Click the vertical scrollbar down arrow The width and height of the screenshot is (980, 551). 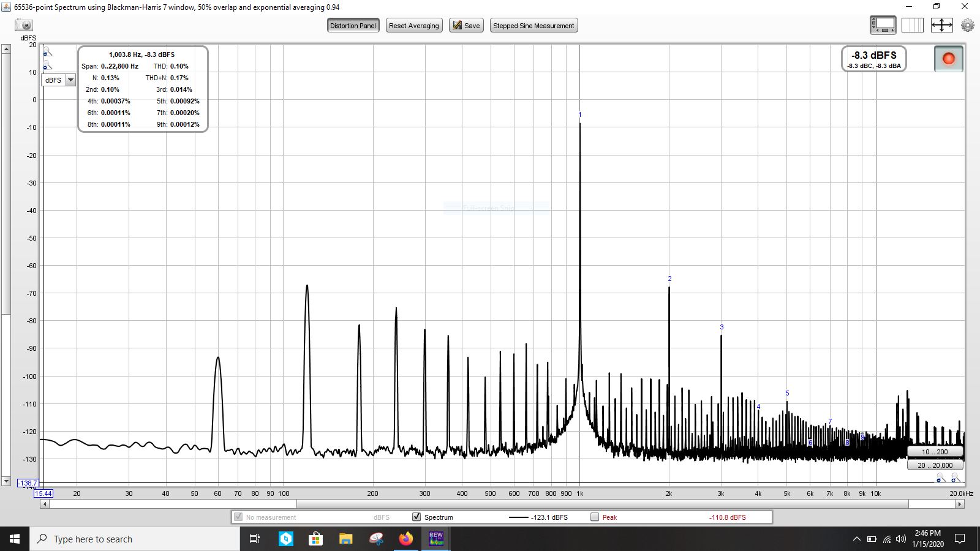point(6,482)
